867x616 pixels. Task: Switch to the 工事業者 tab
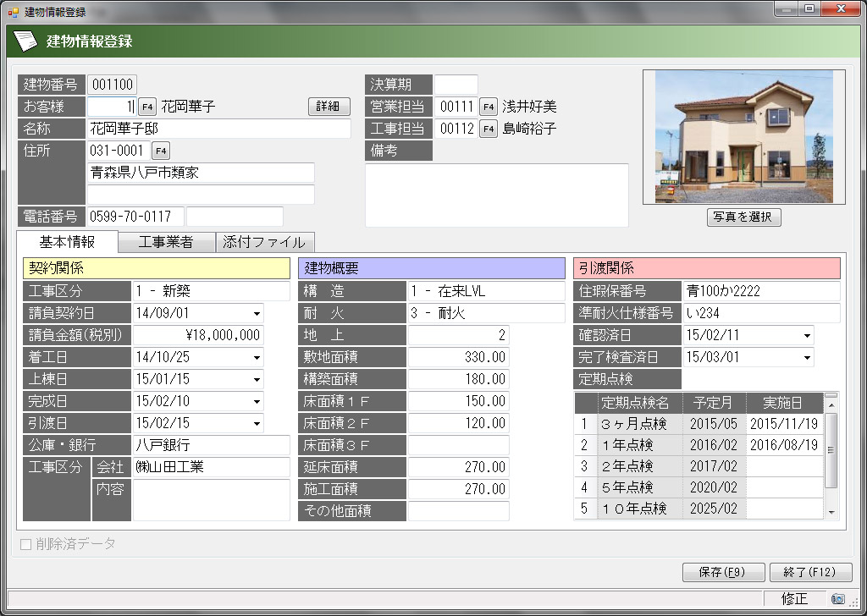pos(166,242)
